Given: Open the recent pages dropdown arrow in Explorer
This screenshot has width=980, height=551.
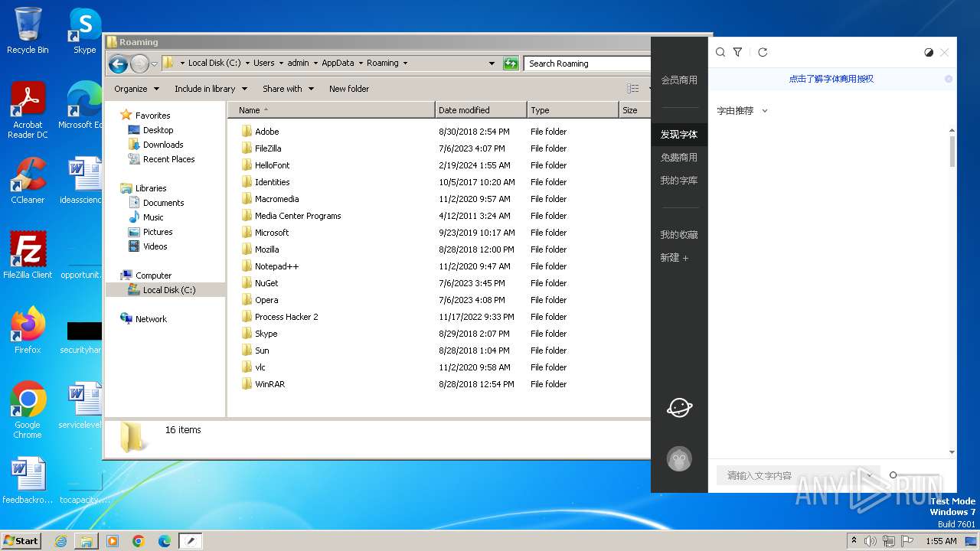Looking at the screenshot, I should 154,64.
